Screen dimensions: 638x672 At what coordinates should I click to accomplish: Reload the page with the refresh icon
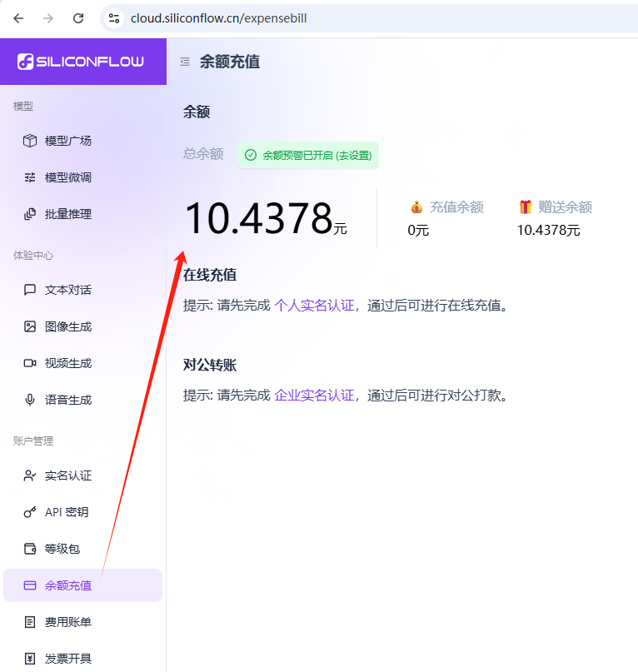pos(78,18)
